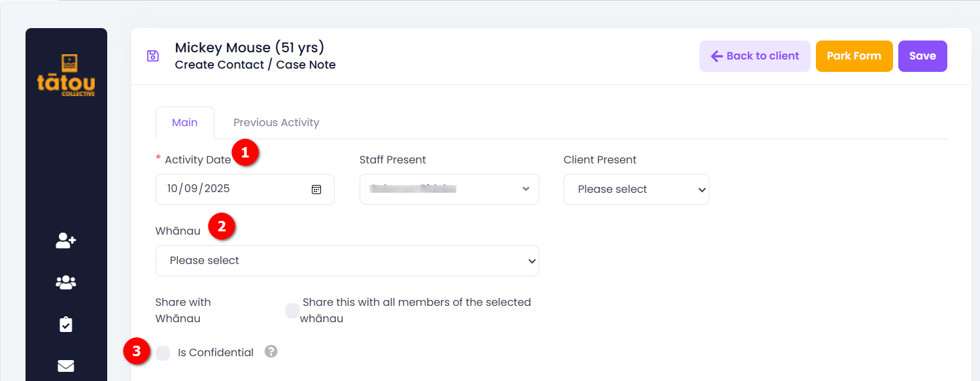Click the add client icon in sidebar
The width and height of the screenshot is (980, 381).
click(66, 241)
